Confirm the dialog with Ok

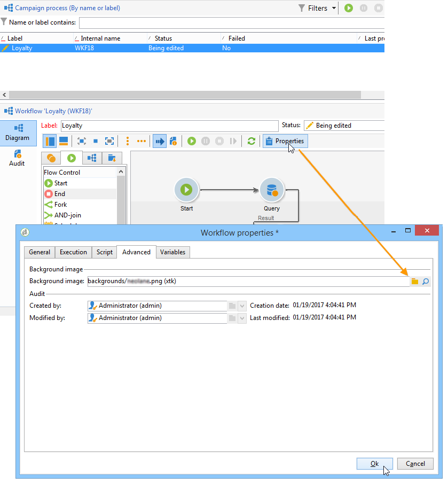click(374, 464)
